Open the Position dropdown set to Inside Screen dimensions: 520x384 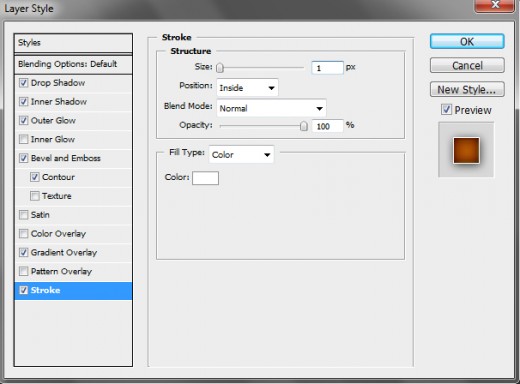(247, 88)
